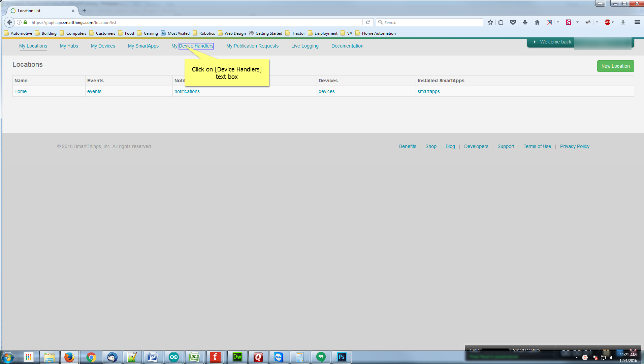Click the green New Location button
This screenshot has height=364, width=644.
(x=615, y=66)
